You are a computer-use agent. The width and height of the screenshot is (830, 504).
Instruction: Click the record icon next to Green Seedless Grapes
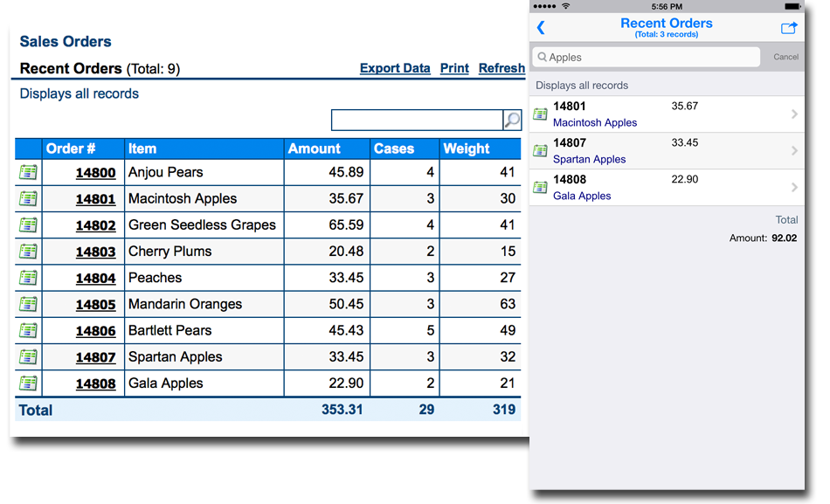tap(28, 225)
